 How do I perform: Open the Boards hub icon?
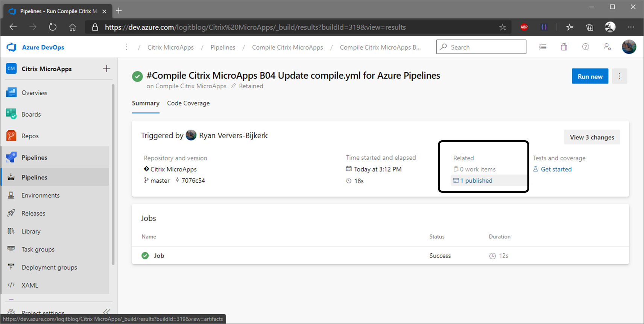click(x=11, y=114)
